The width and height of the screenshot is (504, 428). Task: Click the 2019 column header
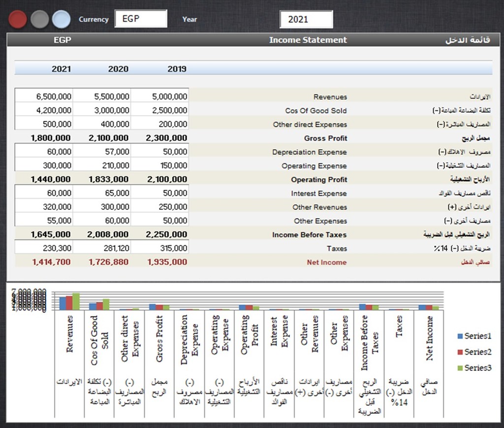[177, 69]
